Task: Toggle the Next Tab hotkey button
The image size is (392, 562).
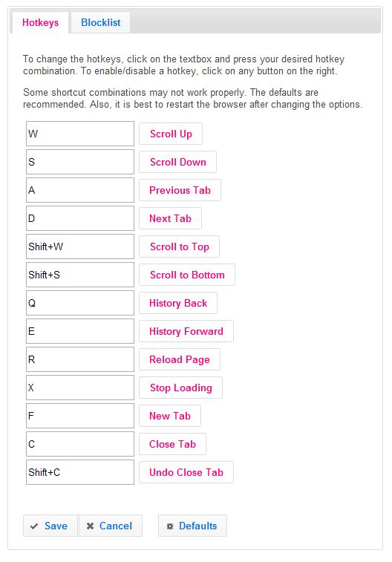Action: (170, 218)
